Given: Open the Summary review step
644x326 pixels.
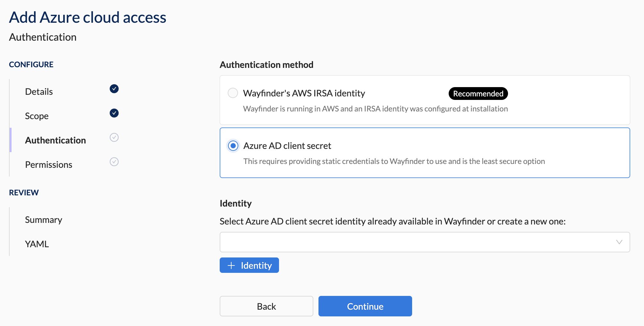Looking at the screenshot, I should coord(44,220).
